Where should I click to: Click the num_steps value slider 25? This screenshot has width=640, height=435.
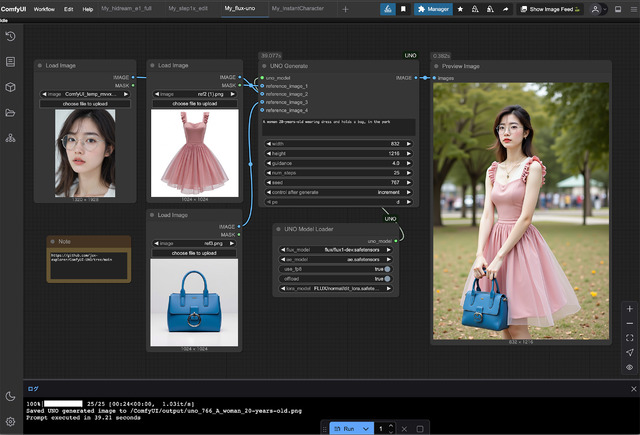click(x=338, y=173)
